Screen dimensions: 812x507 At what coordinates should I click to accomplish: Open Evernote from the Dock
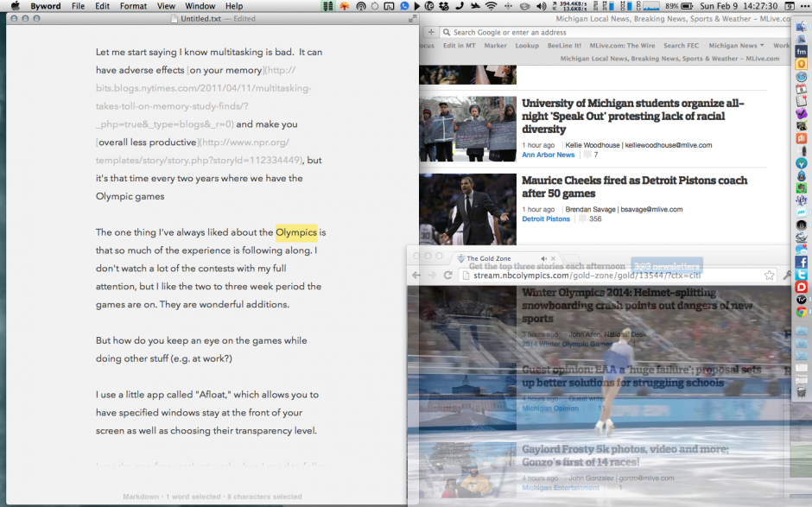802,188
